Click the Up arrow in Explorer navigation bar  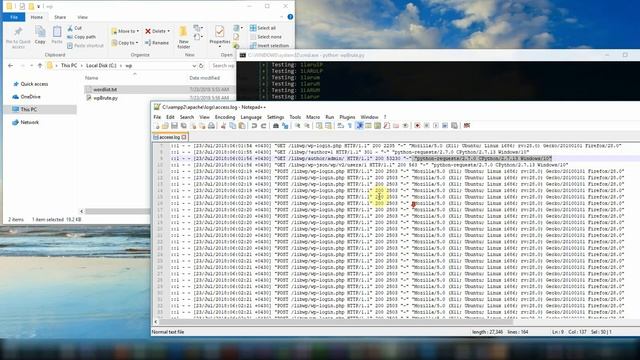(40, 65)
